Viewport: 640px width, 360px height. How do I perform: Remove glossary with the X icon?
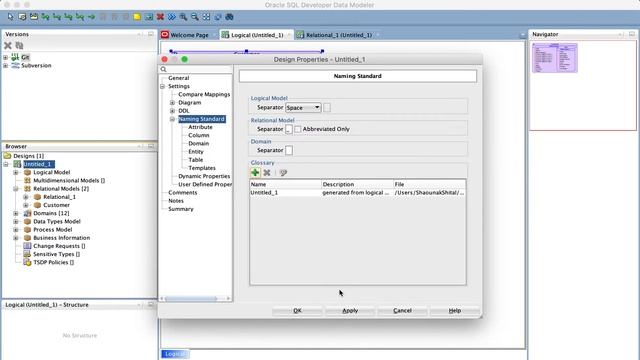(x=267, y=173)
